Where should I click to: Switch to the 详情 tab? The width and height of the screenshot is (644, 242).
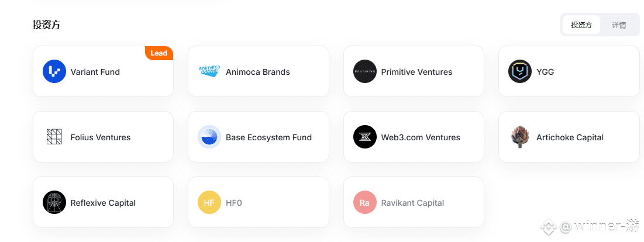click(619, 25)
